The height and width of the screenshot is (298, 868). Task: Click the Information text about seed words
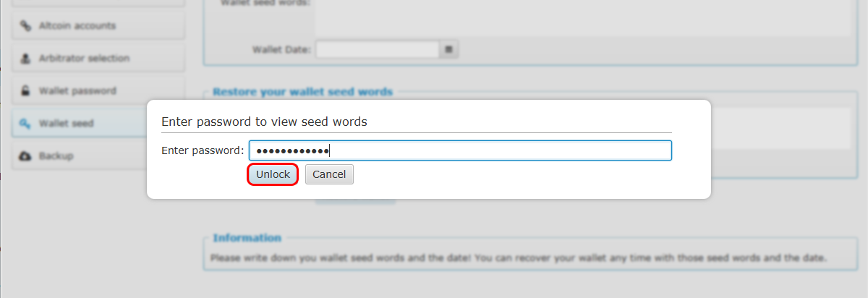tap(518, 257)
